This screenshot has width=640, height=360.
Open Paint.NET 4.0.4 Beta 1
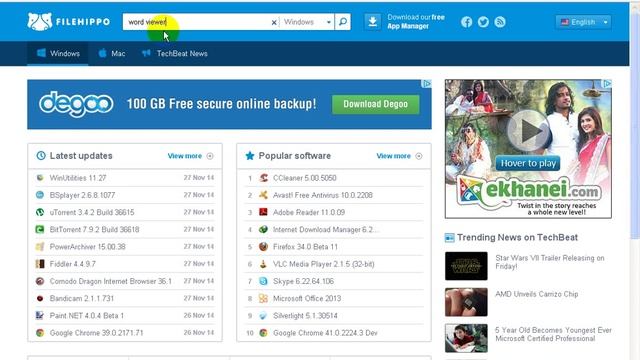click(x=87, y=316)
